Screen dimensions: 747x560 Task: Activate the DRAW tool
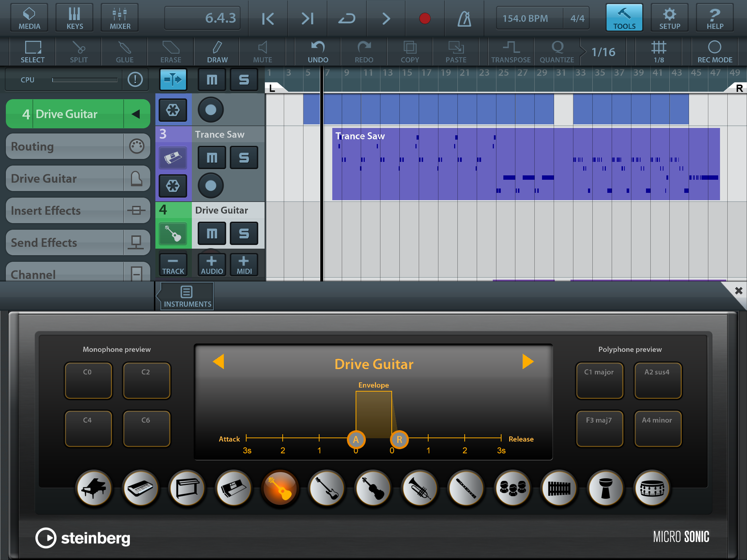coord(217,52)
